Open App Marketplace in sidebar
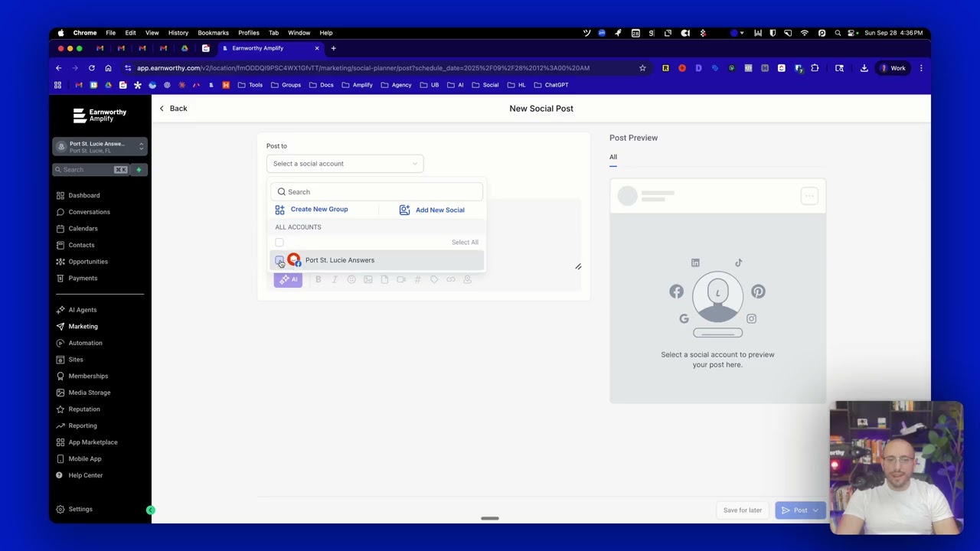 (x=93, y=442)
